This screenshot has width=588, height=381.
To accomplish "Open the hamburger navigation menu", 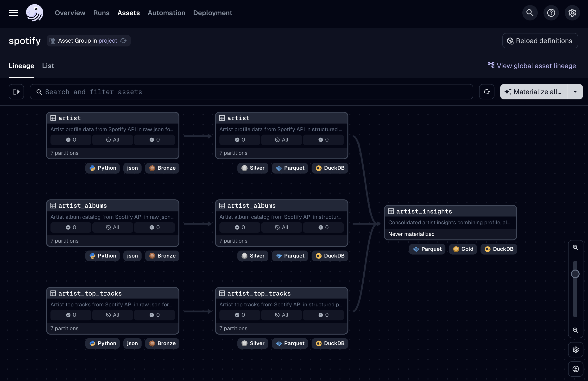I will (x=13, y=13).
